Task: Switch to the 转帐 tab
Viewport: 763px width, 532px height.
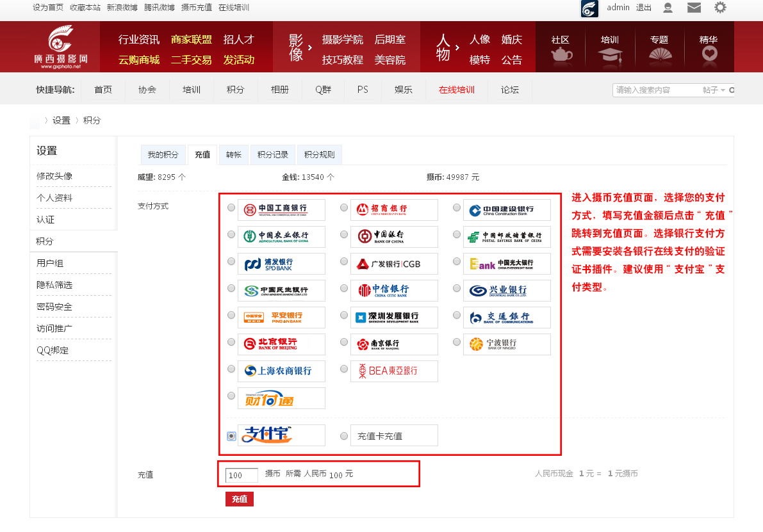Action: [x=234, y=155]
